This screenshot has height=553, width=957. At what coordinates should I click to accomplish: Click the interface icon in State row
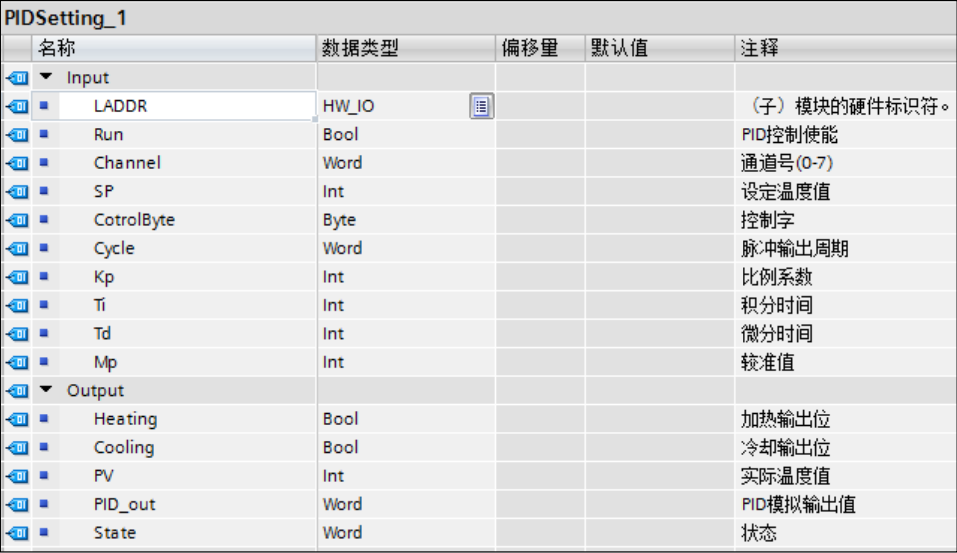[x=17, y=533]
